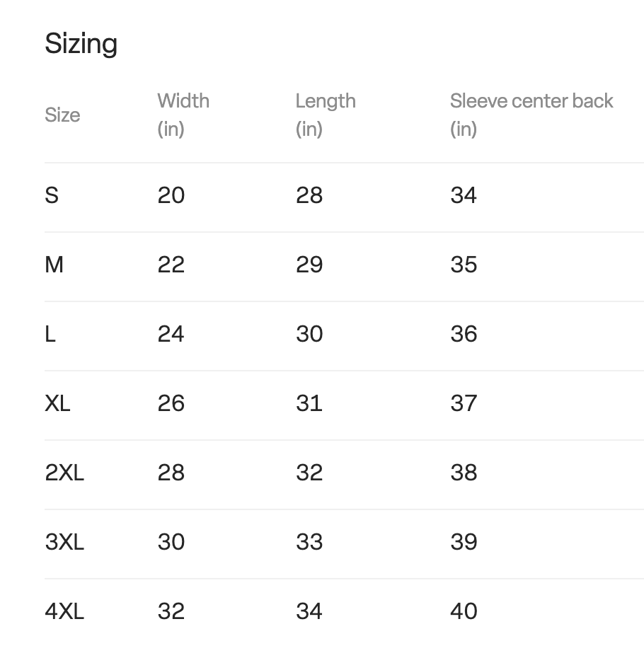Click the length value 29 for size M
The height and width of the screenshot is (653, 644).
[309, 265]
